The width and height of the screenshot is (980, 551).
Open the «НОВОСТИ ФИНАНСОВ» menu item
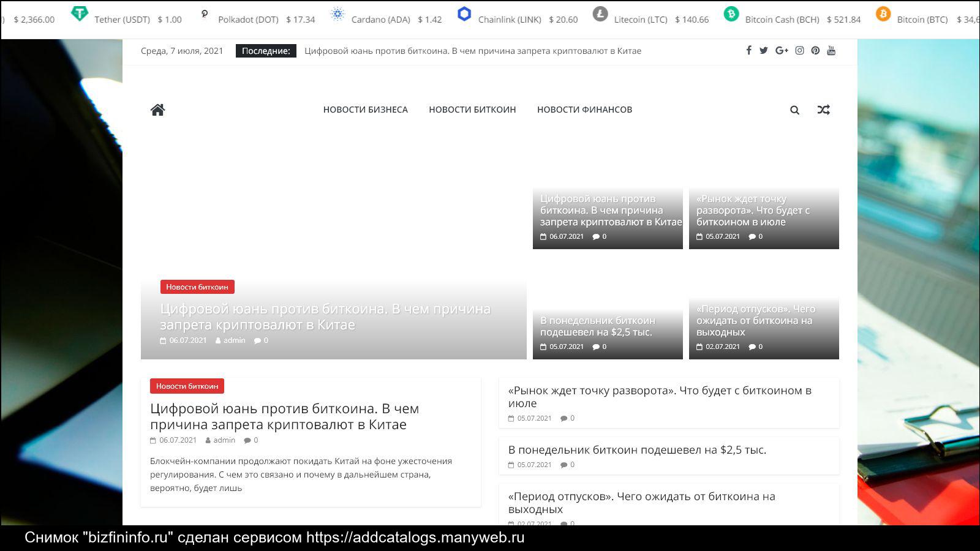click(x=584, y=110)
